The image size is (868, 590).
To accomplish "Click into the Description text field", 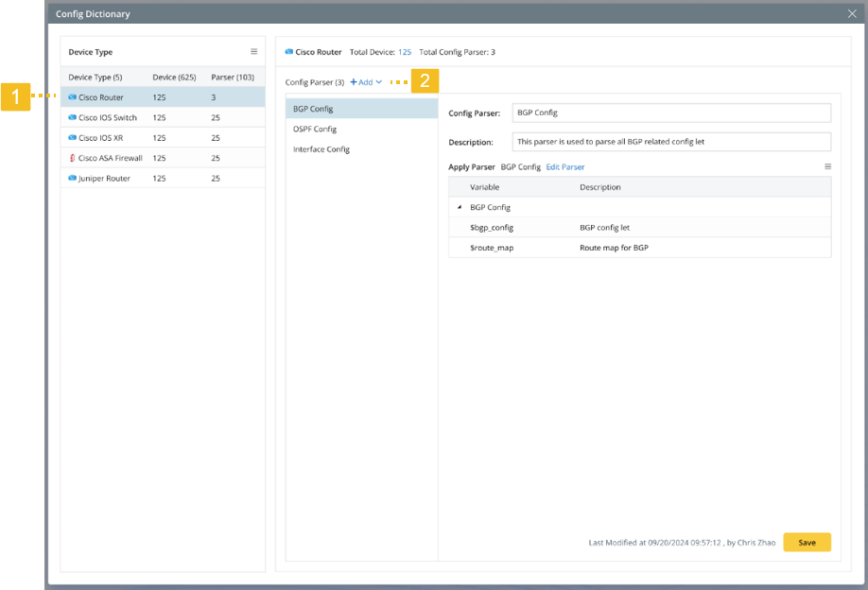I will 670,142.
